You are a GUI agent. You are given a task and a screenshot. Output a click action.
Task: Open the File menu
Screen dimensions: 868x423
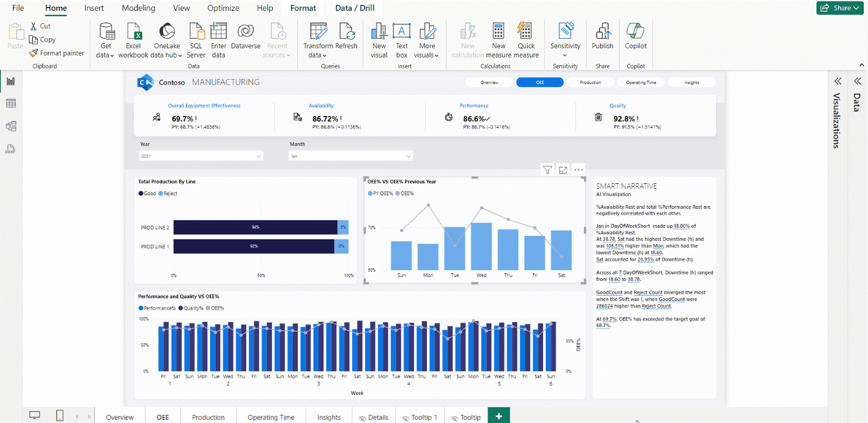[18, 8]
